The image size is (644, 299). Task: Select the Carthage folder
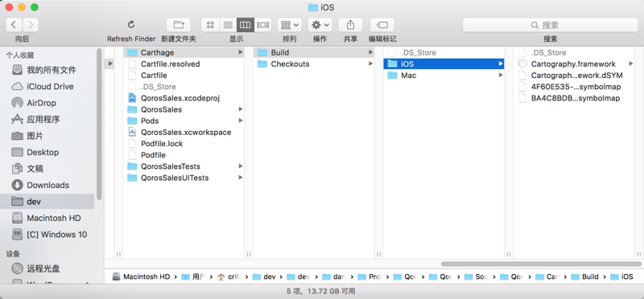point(184,52)
